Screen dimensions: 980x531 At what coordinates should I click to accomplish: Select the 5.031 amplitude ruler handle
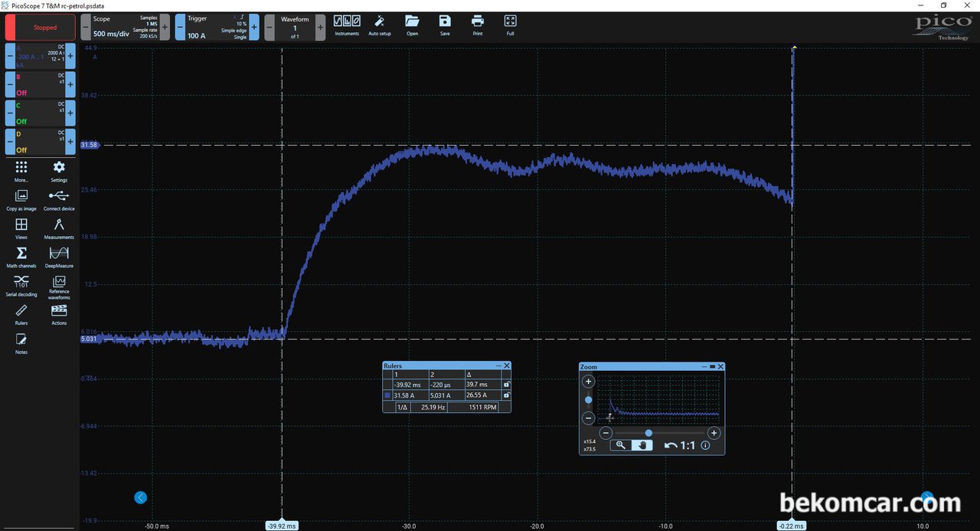[90, 339]
